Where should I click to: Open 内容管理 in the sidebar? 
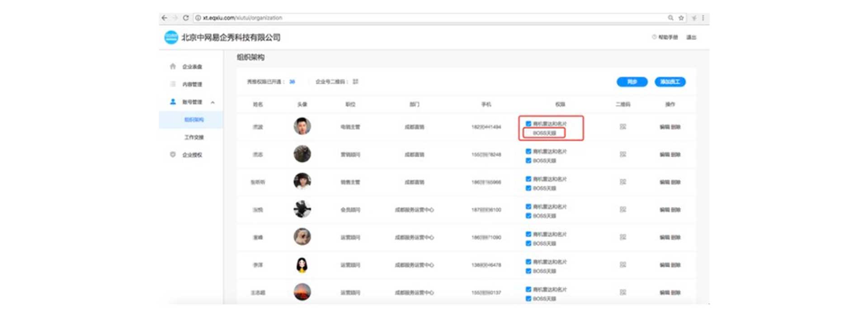(x=192, y=85)
